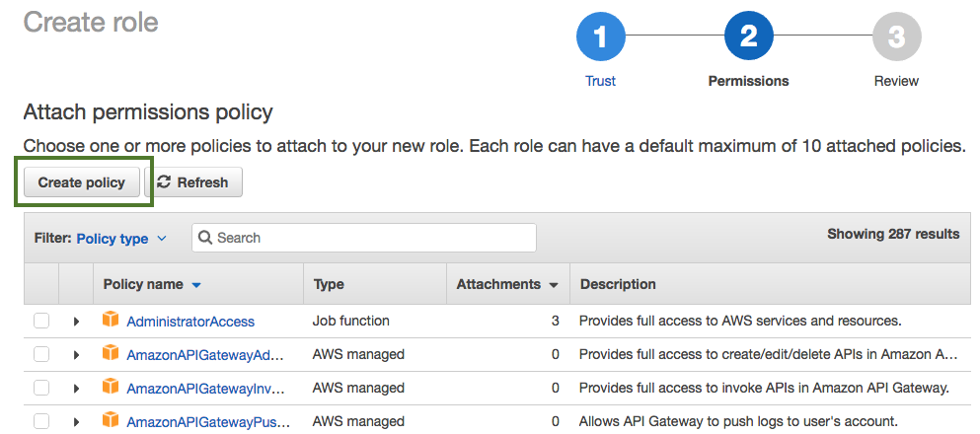Expand the AmazonAPIGatewayInv... row details
The height and width of the screenshot is (434, 980).
click(x=76, y=389)
